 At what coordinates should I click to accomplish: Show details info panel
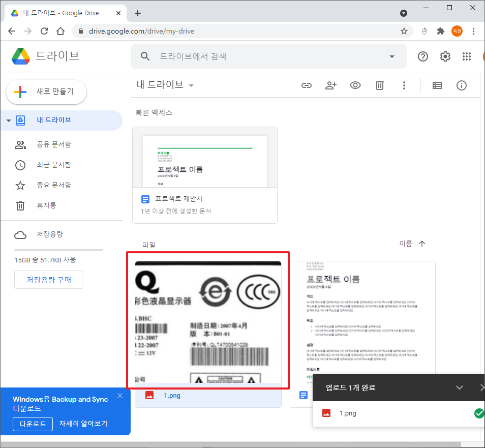(462, 85)
